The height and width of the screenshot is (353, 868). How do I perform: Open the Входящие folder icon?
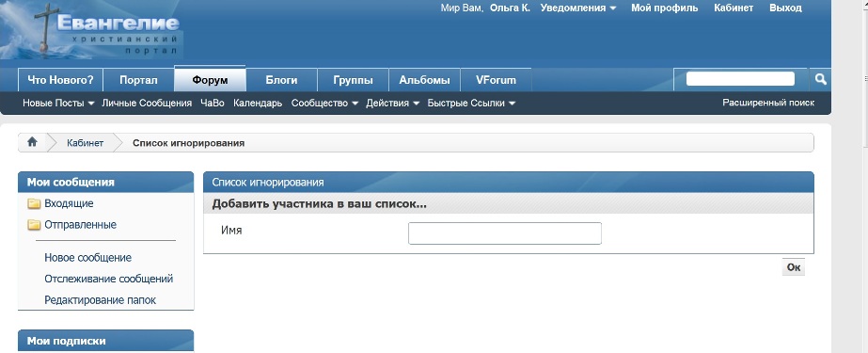tap(34, 204)
